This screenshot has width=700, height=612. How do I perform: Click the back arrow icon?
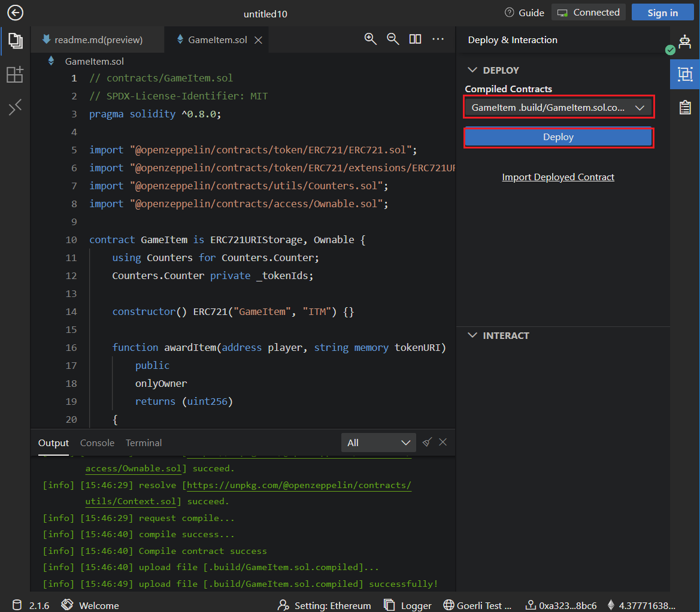pos(15,13)
